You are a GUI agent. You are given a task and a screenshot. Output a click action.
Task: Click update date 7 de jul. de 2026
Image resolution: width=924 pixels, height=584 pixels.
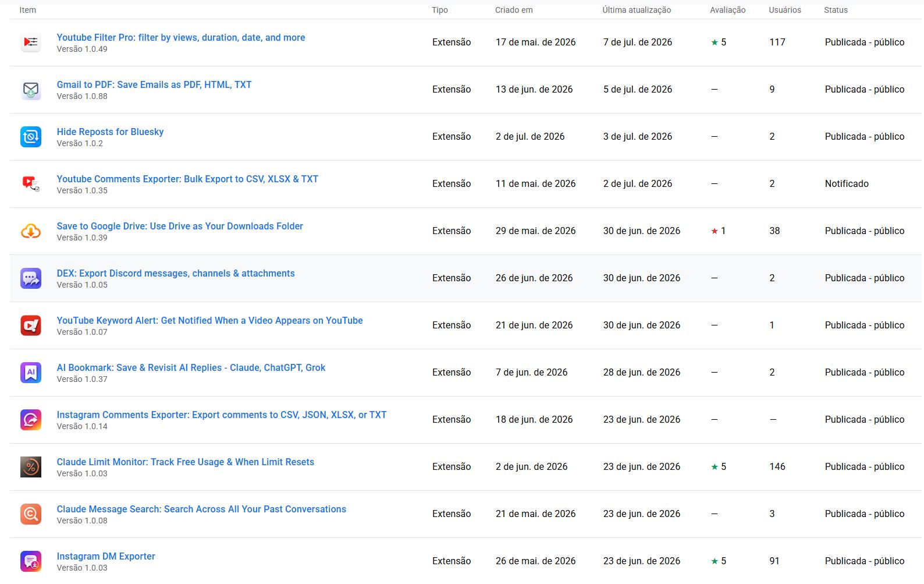point(638,42)
